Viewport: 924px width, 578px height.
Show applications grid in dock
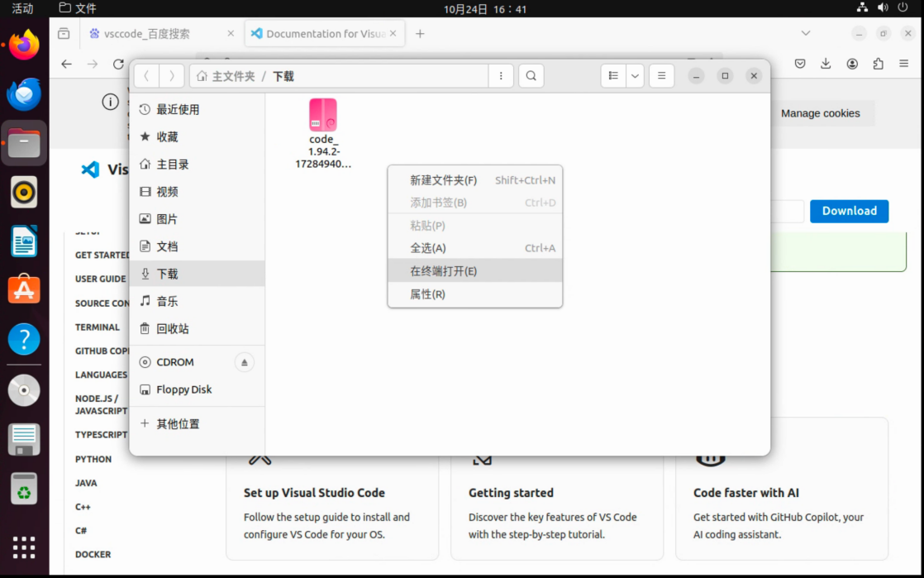pos(24,547)
